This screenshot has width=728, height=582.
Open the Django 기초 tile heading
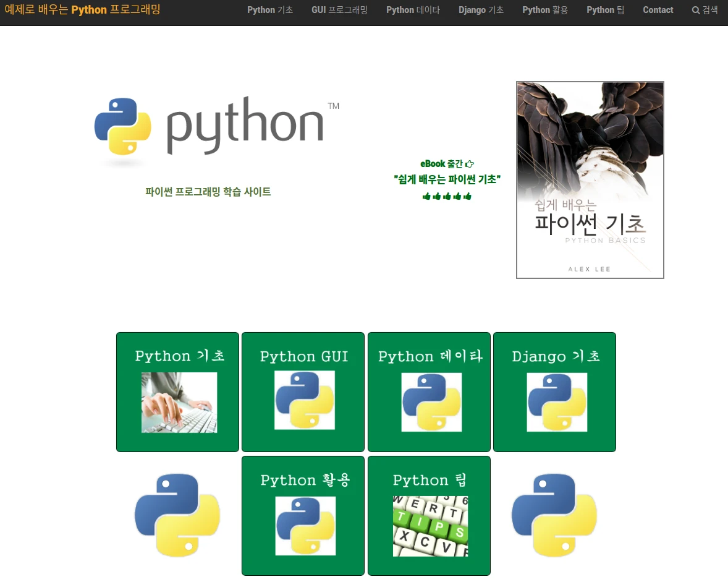click(556, 356)
